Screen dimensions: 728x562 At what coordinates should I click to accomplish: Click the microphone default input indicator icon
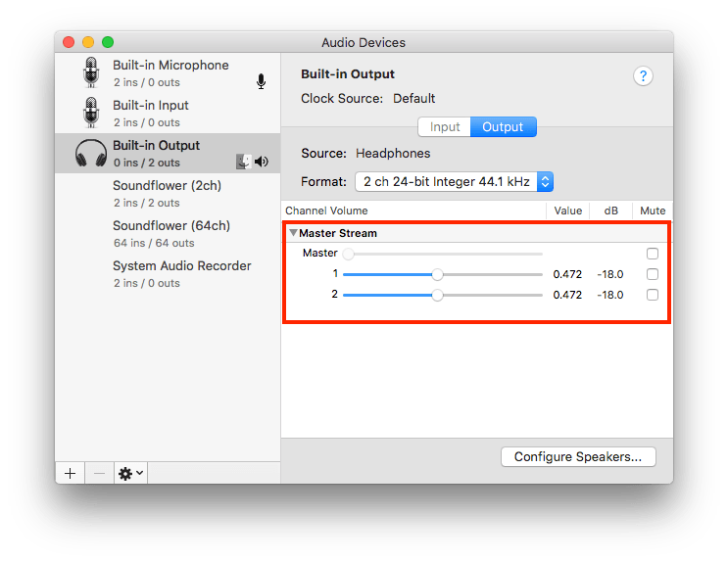tap(261, 81)
